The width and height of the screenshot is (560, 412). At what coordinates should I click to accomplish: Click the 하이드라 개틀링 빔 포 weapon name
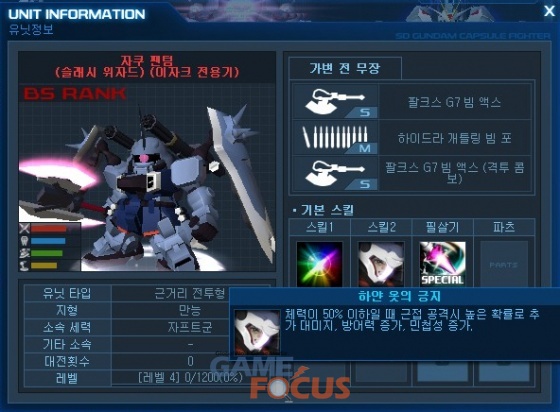[454, 138]
